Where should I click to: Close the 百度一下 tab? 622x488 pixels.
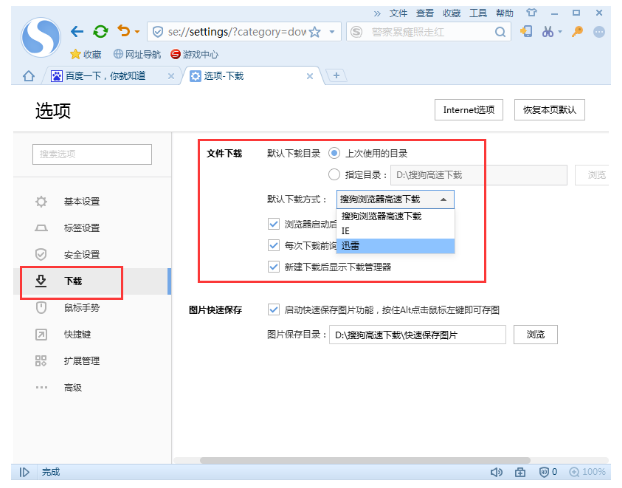tap(171, 76)
